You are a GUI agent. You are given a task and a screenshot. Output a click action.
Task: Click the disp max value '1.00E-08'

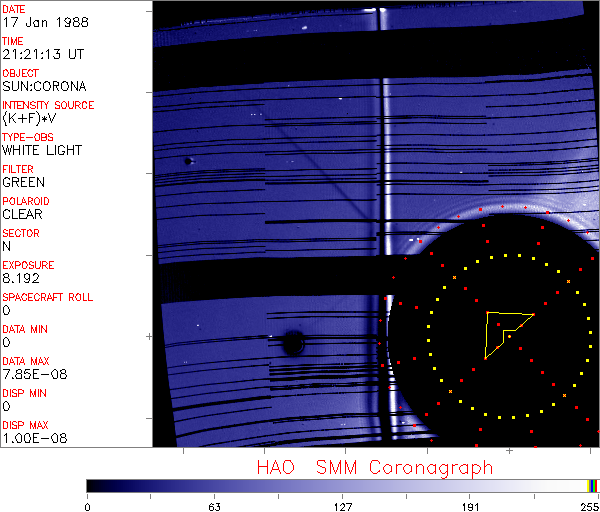point(35,438)
